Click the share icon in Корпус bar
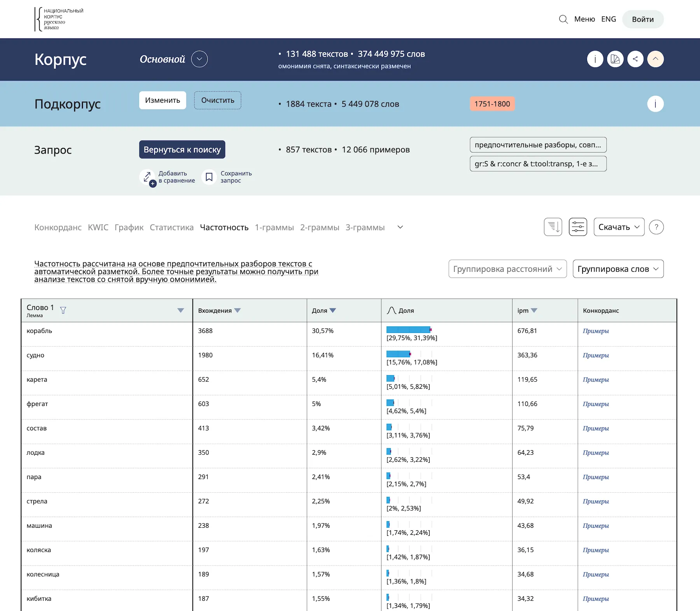 (635, 59)
